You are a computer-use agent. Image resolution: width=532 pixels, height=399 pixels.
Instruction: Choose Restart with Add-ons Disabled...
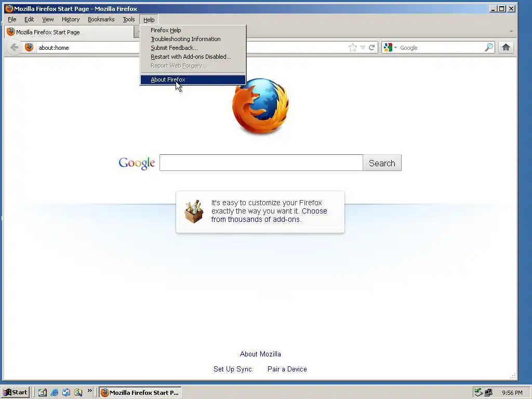point(193,57)
